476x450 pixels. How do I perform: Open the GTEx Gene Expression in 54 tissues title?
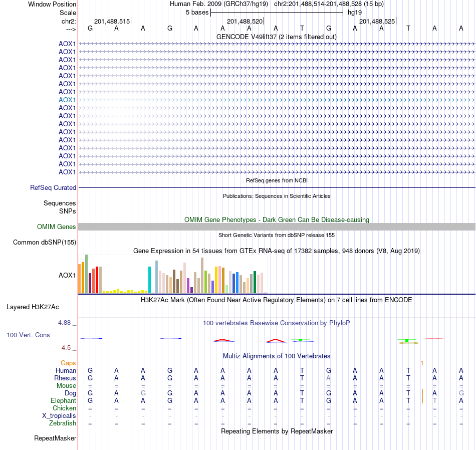pyautogui.click(x=277, y=251)
